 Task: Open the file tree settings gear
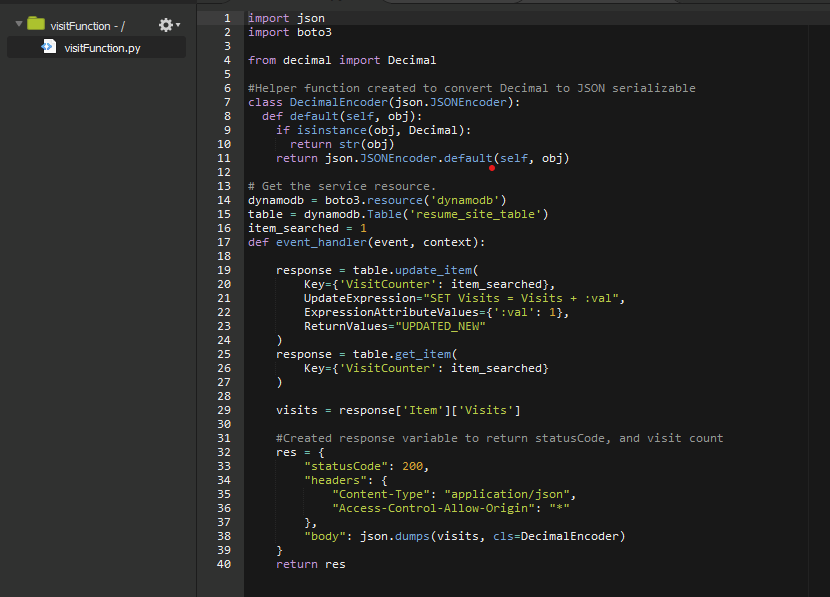[166, 24]
